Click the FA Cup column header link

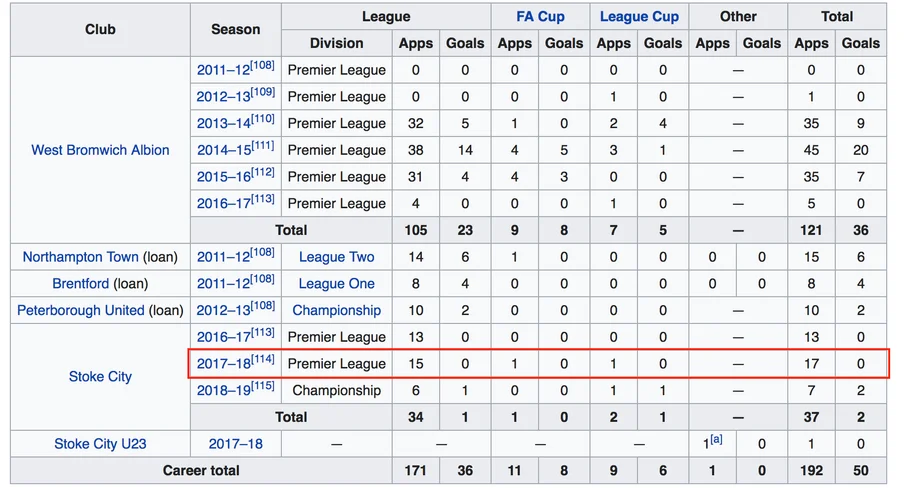[540, 17]
